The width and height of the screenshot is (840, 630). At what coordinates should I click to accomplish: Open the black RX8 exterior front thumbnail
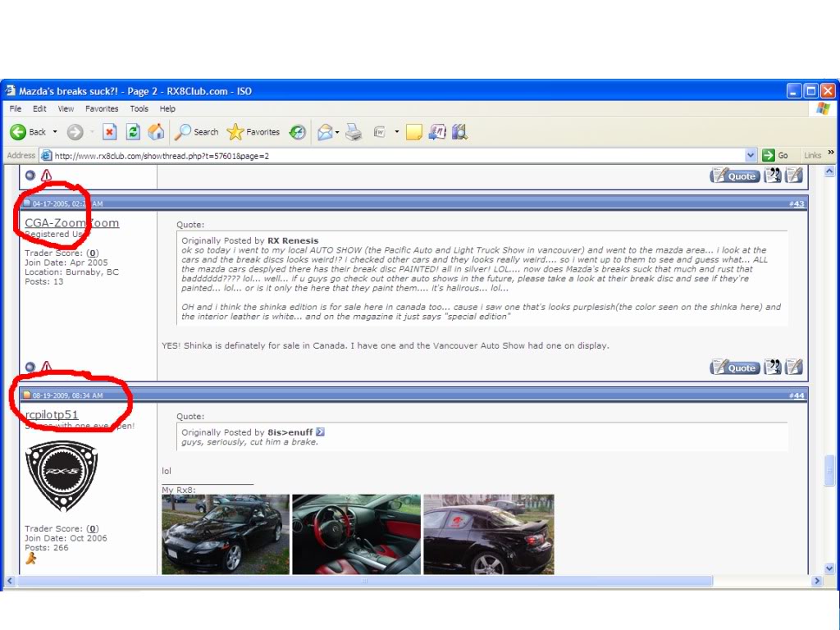pyautogui.click(x=226, y=534)
